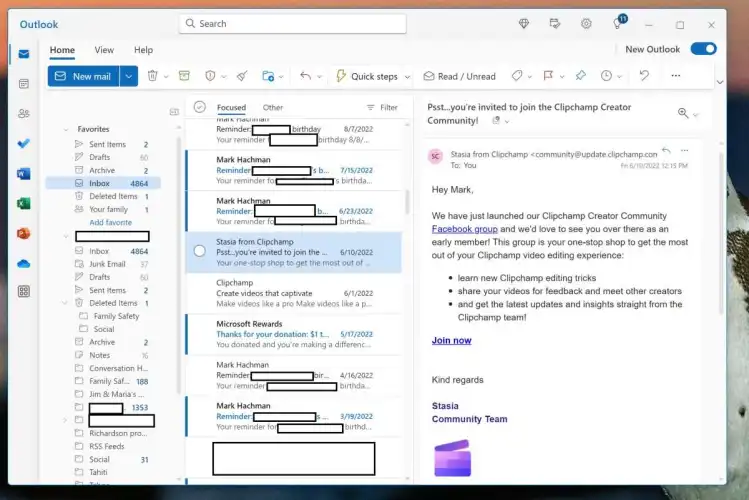Viewport: 749px width, 500px height.
Task: Switch to the View tab
Action: tap(104, 50)
